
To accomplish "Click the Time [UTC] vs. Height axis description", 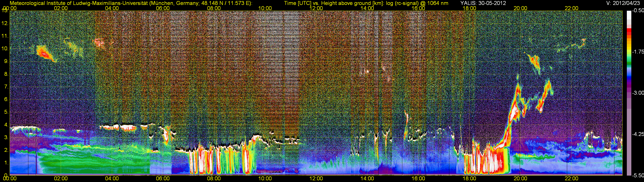I will coord(366,3).
